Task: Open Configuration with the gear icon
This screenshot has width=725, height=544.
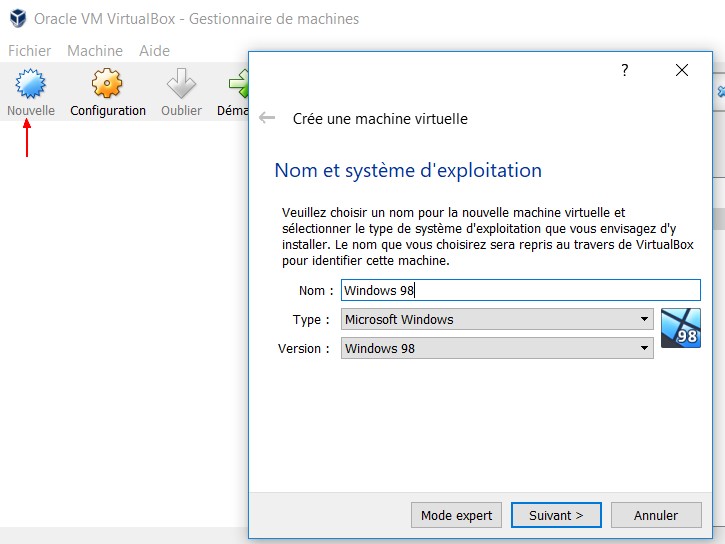Action: pos(107,85)
